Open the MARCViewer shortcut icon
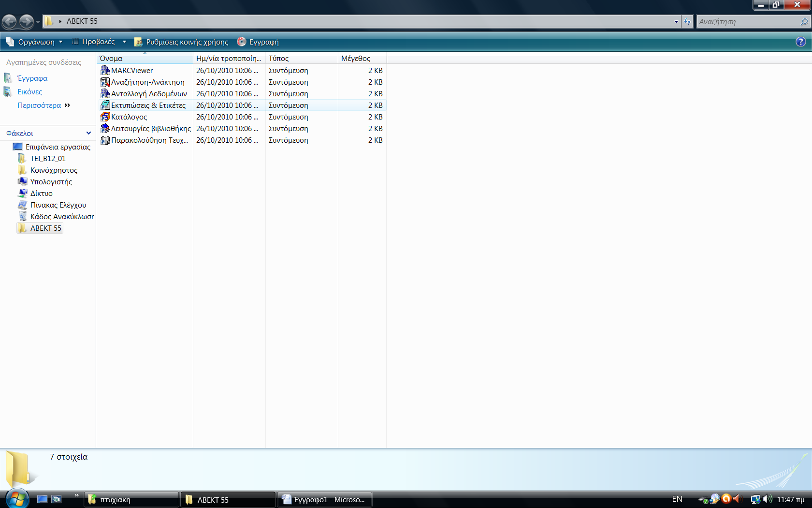This screenshot has width=812, height=508. (105, 71)
